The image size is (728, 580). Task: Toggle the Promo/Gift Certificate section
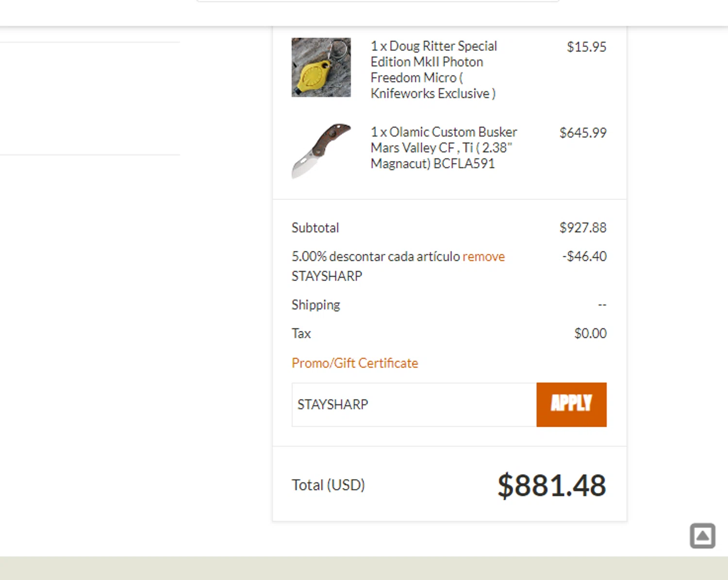355,363
